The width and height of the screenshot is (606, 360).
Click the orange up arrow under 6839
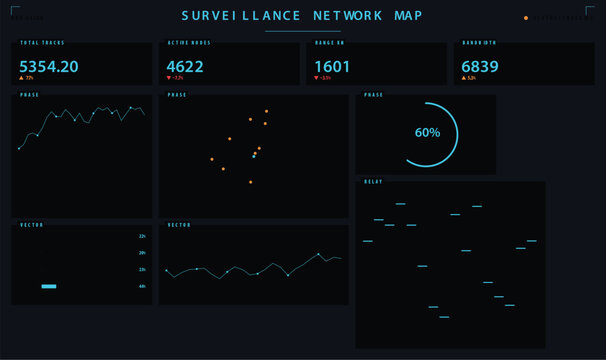tap(464, 78)
